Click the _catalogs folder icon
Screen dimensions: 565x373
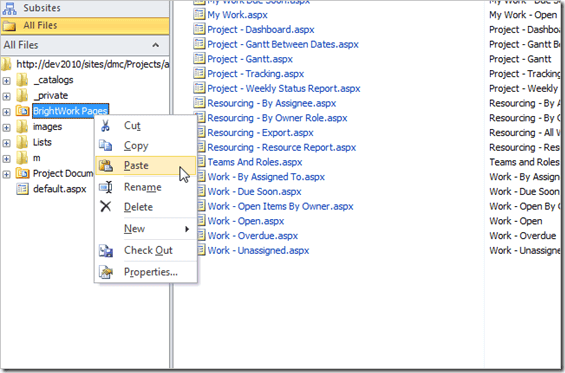click(x=22, y=80)
